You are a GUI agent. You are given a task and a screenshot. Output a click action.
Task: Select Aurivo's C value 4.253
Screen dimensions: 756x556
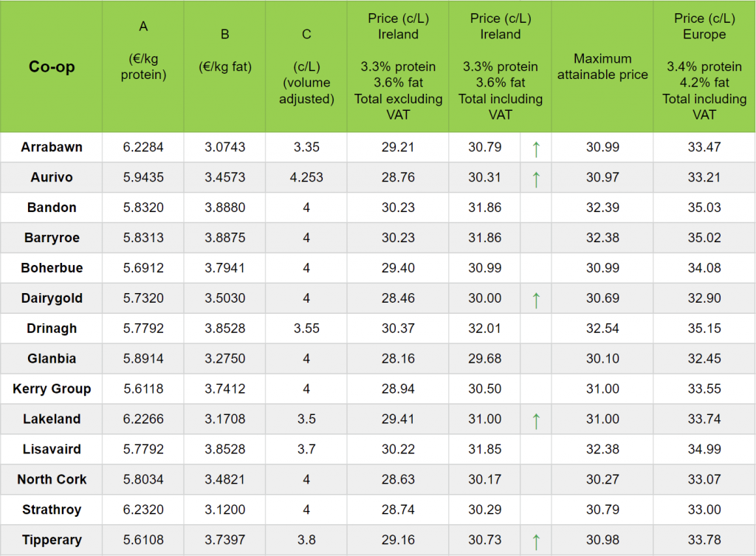point(306,177)
